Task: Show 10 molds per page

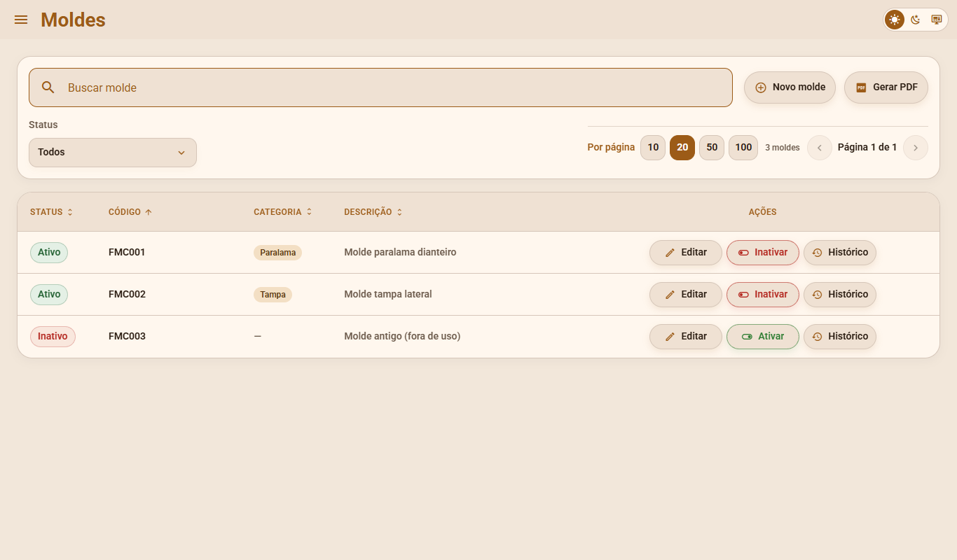Action: (653, 148)
